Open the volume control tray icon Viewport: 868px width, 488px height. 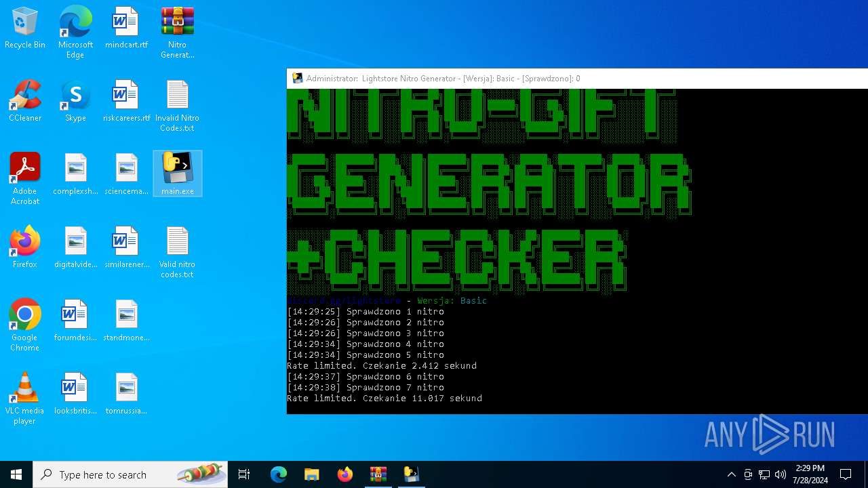click(x=781, y=474)
